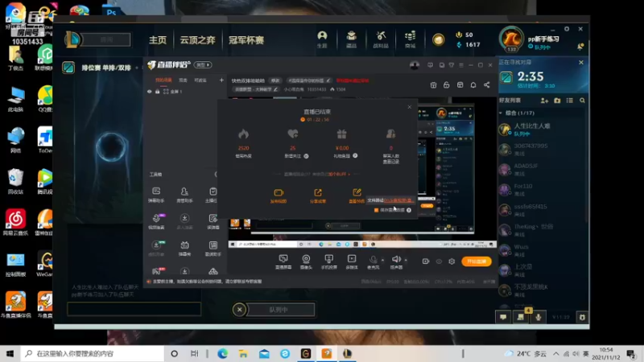Viewport: 644px width, 362px height.
Task: Add the 手机投屏 source
Action: click(x=328, y=261)
